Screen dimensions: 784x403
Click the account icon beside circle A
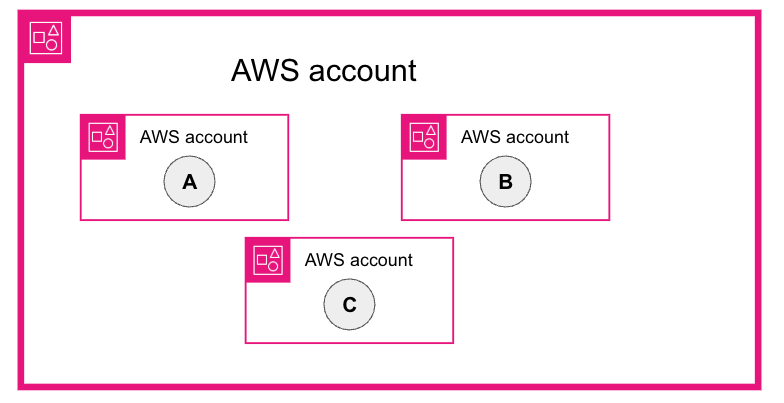click(x=103, y=137)
